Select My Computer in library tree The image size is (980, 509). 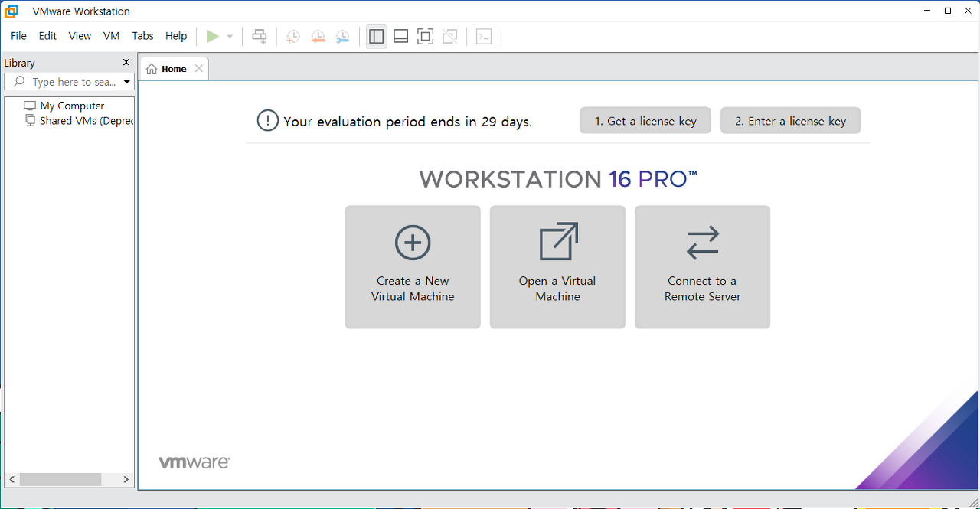point(72,106)
